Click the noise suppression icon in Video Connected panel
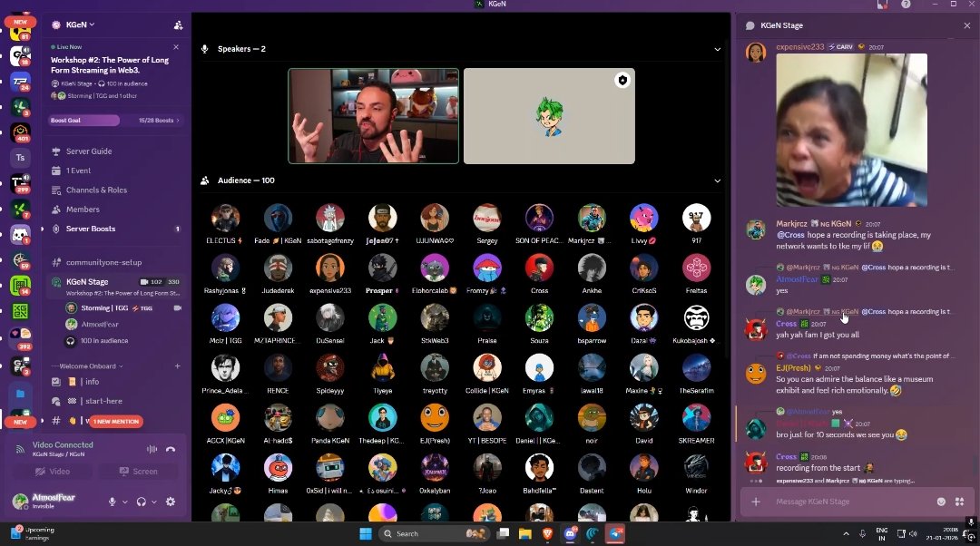 point(152,449)
